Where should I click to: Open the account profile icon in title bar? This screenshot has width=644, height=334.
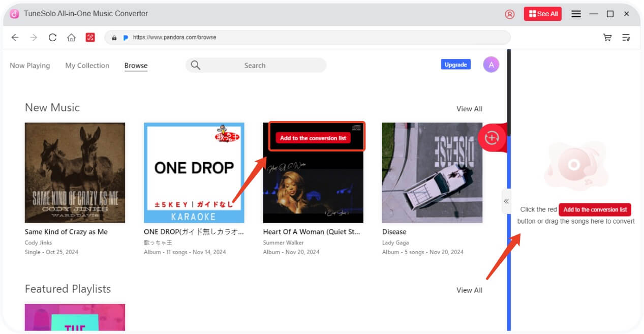(x=509, y=14)
